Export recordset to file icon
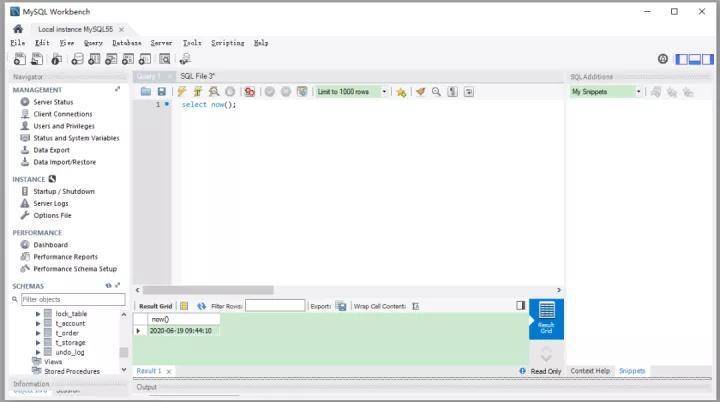This screenshot has width=720, height=402. (341, 306)
